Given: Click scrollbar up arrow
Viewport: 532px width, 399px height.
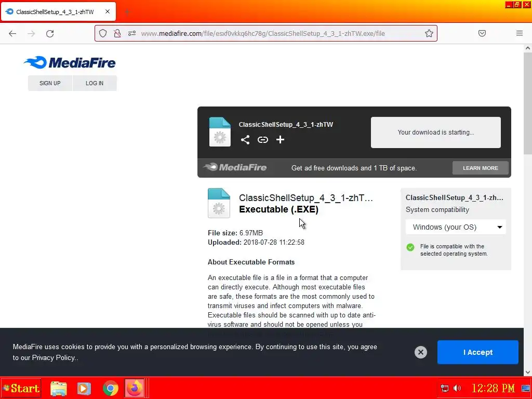Looking at the screenshot, I should [528, 48].
